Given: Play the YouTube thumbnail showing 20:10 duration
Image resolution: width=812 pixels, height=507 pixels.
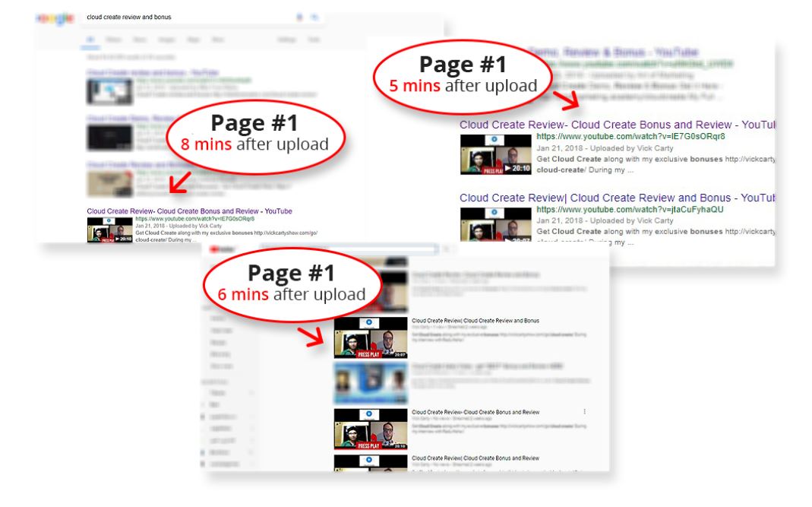Looking at the screenshot, I should 370,429.
